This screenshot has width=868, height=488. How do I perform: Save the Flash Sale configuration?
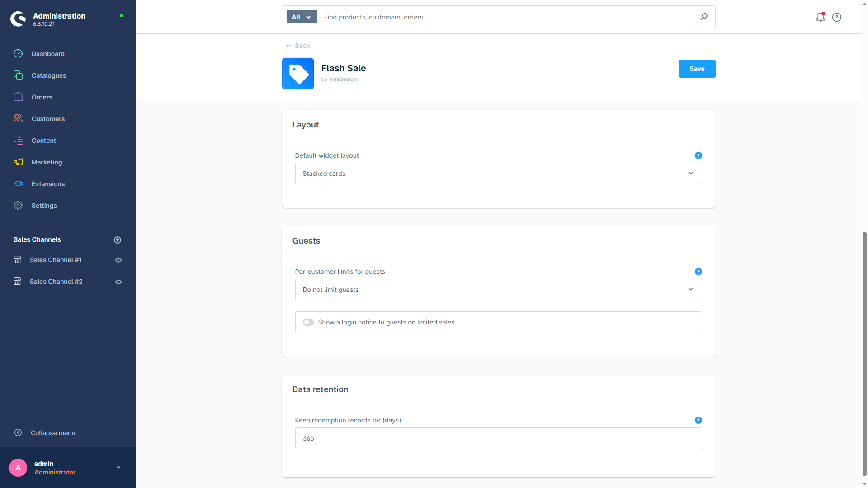697,69
